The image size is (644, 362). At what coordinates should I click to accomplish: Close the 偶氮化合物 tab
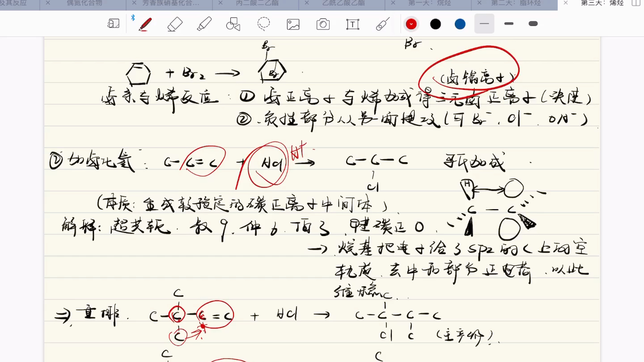pyautogui.click(x=48, y=3)
